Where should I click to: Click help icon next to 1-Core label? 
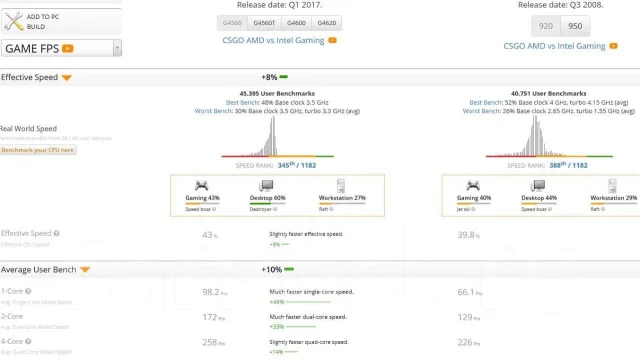tap(28, 291)
